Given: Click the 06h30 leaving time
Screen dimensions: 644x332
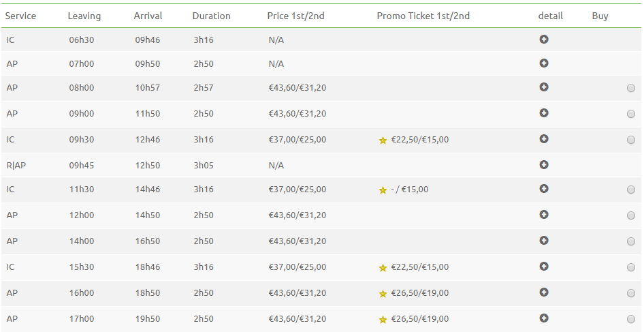Looking at the screenshot, I should click(x=81, y=40).
